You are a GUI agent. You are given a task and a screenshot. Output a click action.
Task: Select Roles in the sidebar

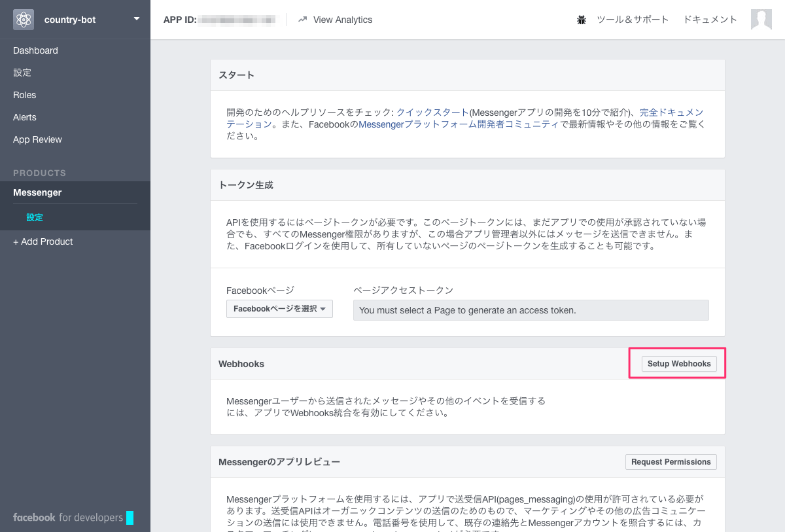(25, 95)
